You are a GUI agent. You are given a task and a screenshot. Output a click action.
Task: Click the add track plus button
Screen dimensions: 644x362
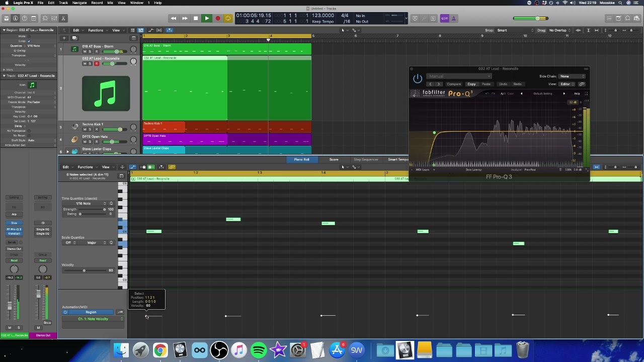[x=64, y=38]
